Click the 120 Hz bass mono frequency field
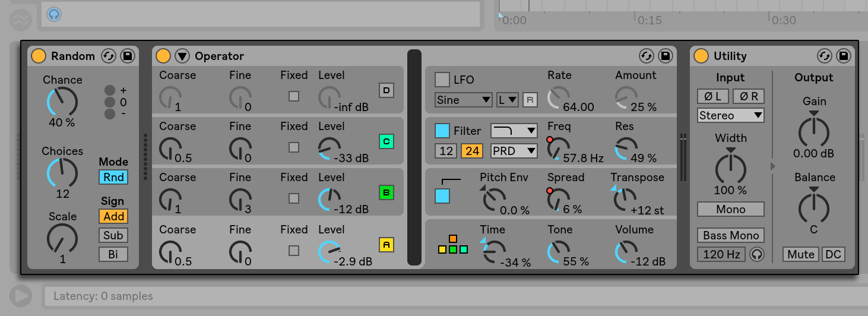Viewport: 868px width, 316px height. coord(721,254)
